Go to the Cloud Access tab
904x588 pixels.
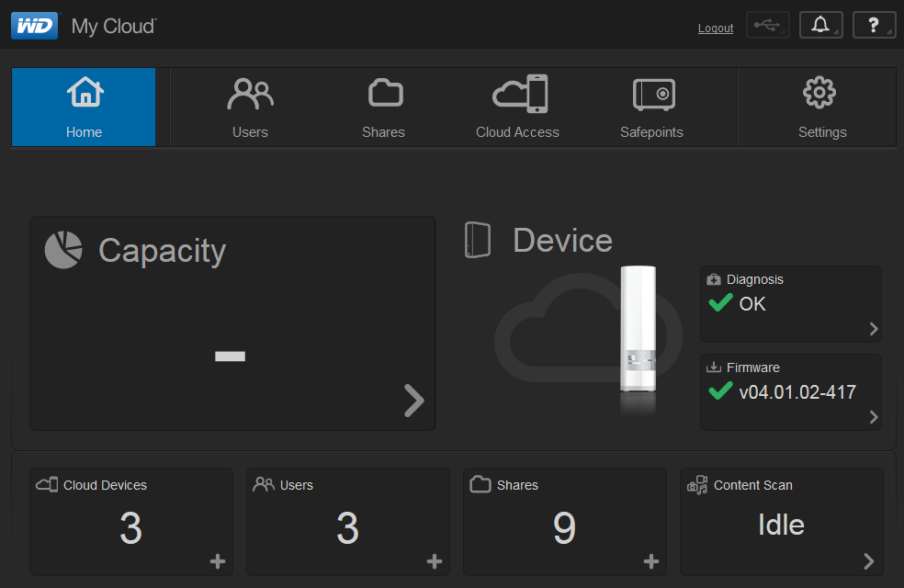[518, 107]
